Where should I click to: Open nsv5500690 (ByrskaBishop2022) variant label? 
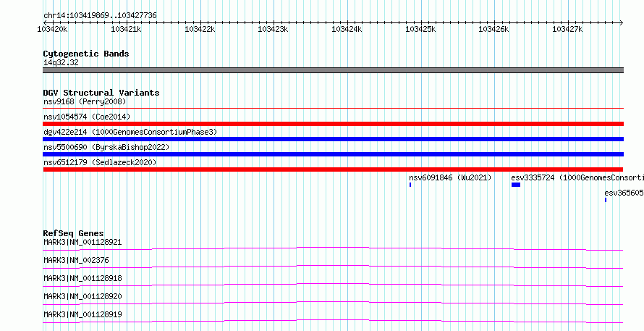coord(106,147)
